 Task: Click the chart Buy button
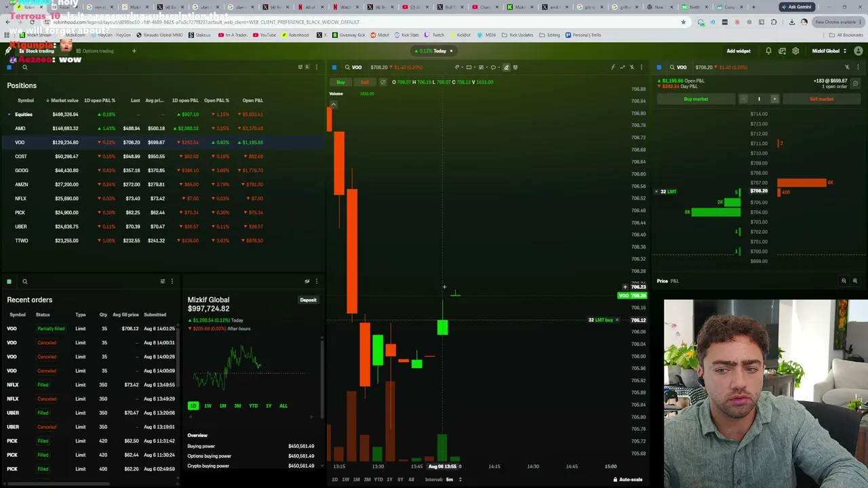[x=340, y=82]
